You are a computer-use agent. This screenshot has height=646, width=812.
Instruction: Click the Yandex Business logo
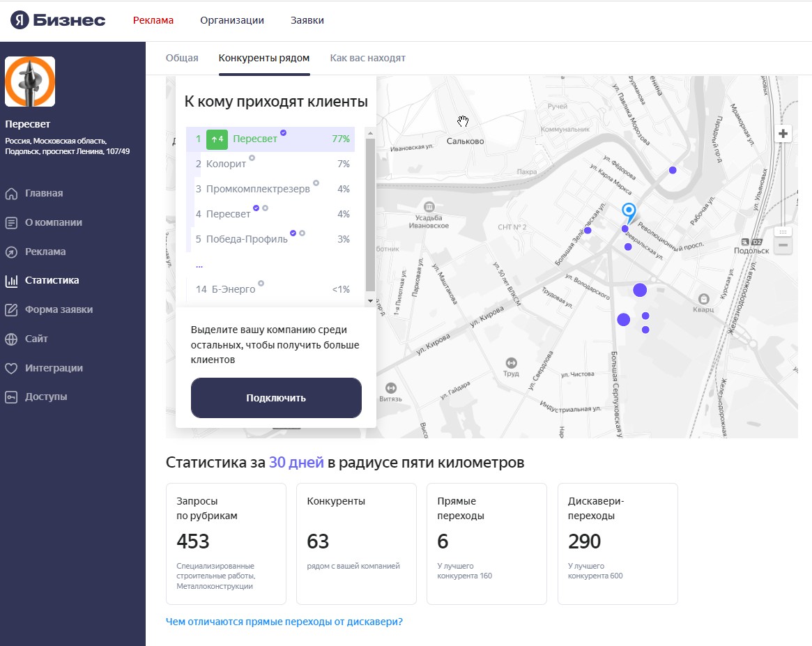pyautogui.click(x=58, y=20)
